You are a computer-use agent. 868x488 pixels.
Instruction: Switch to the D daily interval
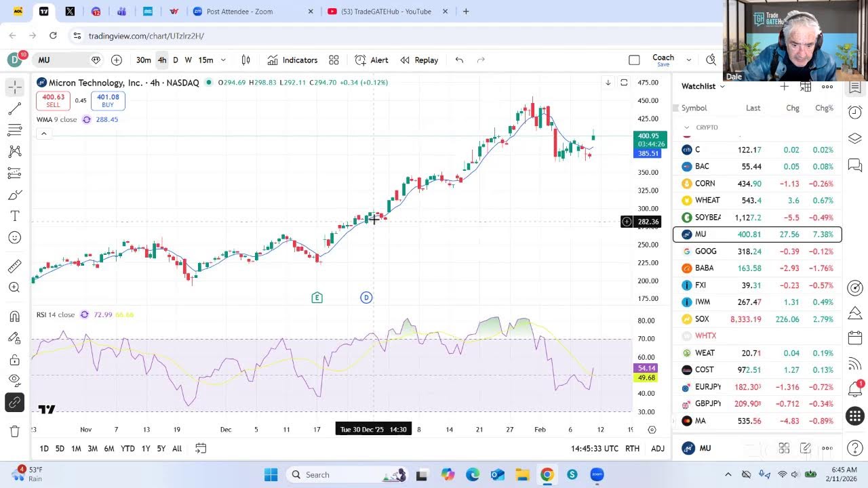[176, 60]
